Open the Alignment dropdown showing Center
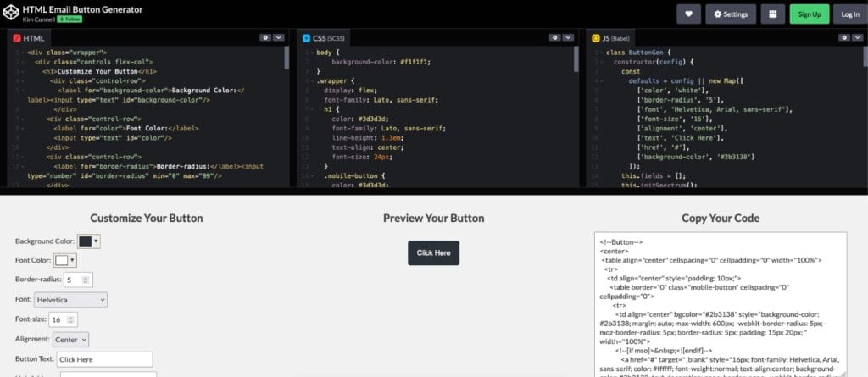 point(70,340)
